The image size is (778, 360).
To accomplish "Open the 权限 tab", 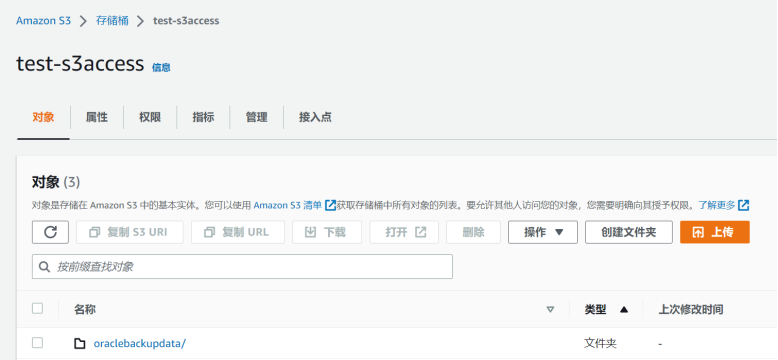I will [x=150, y=118].
